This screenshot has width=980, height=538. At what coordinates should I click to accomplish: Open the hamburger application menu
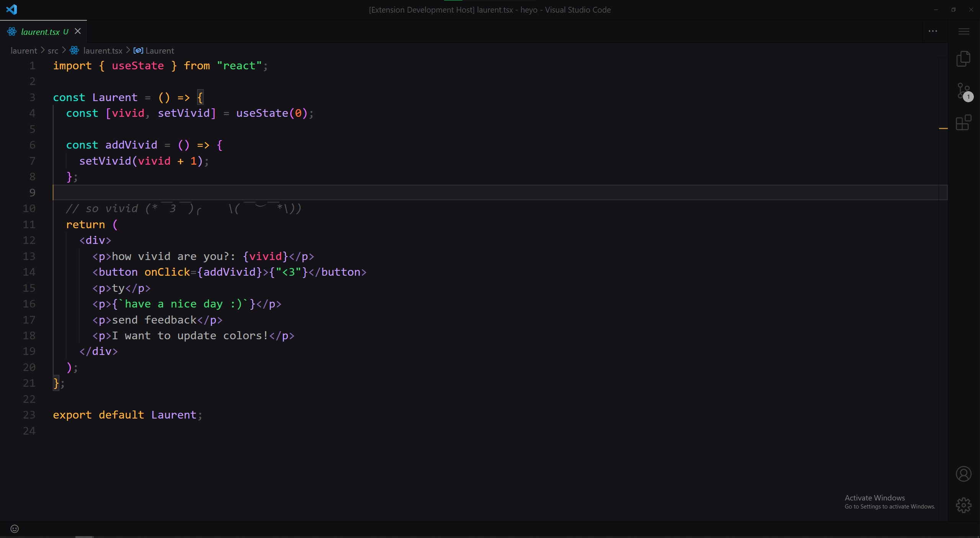(x=964, y=31)
